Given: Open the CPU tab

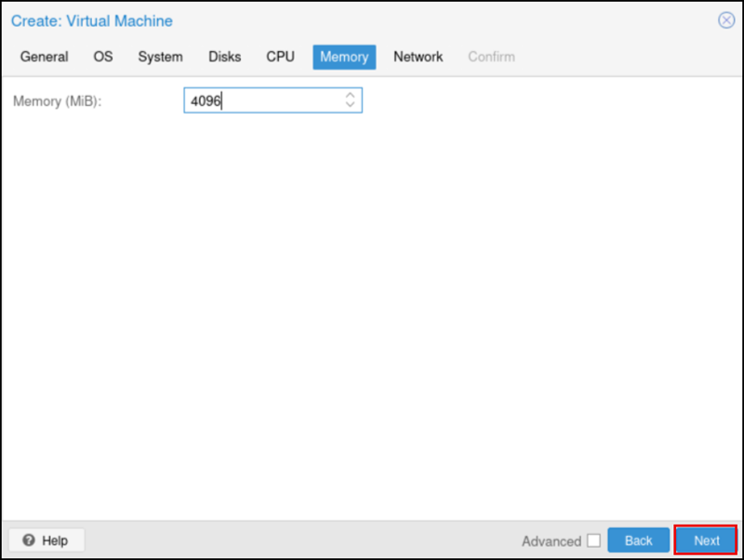Looking at the screenshot, I should 280,57.
